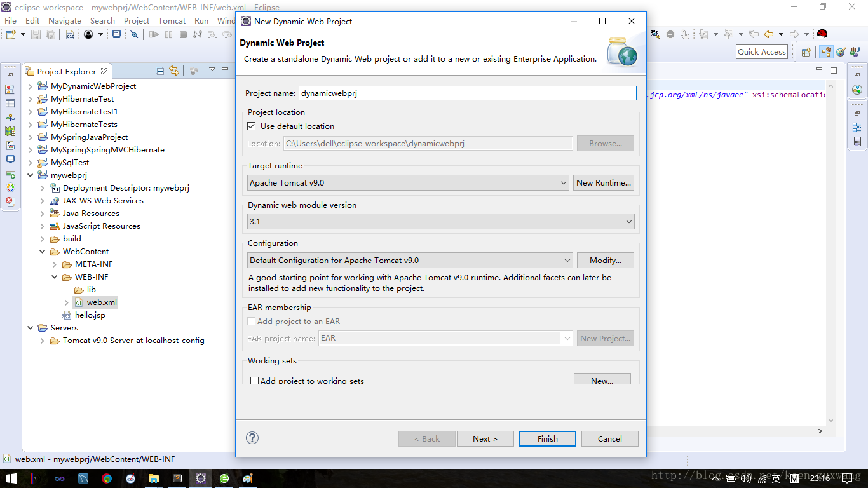Select Java Resources node
The width and height of the screenshot is (868, 488).
pos(91,213)
